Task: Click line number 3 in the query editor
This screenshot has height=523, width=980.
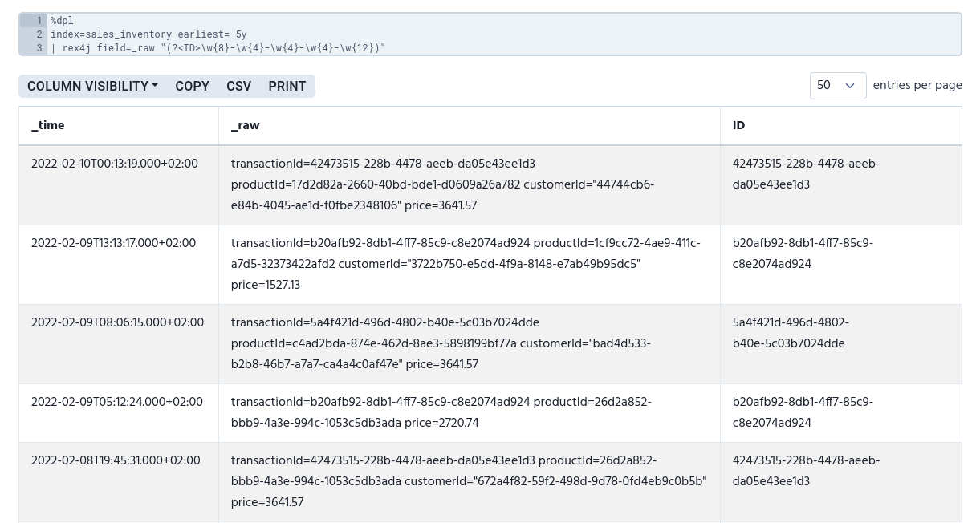Action: point(39,47)
